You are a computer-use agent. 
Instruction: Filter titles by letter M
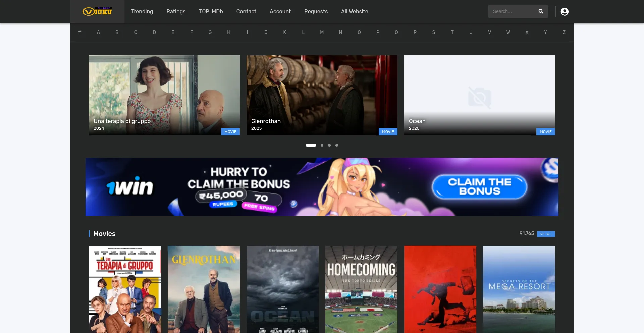[322, 32]
